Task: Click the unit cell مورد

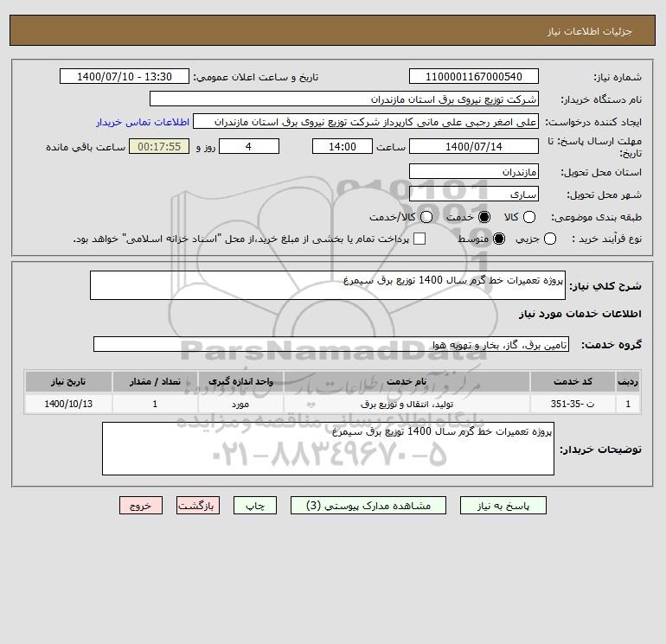Action: click(240, 404)
